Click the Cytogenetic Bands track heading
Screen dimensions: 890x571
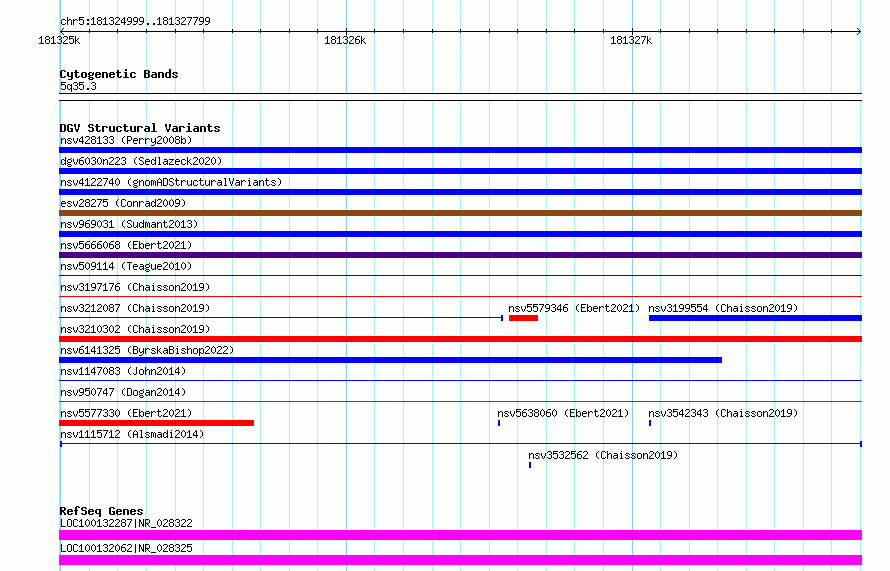coord(119,74)
